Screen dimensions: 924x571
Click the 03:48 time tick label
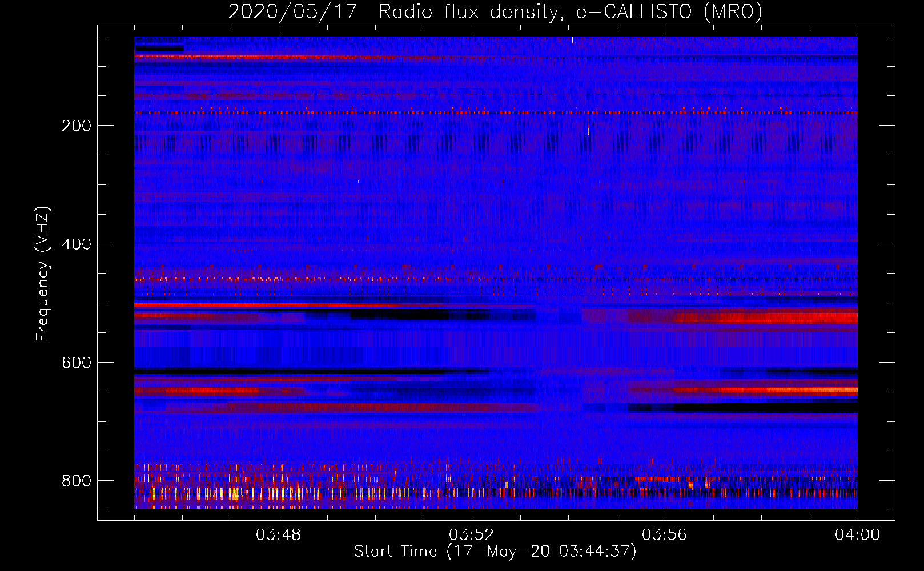click(278, 535)
